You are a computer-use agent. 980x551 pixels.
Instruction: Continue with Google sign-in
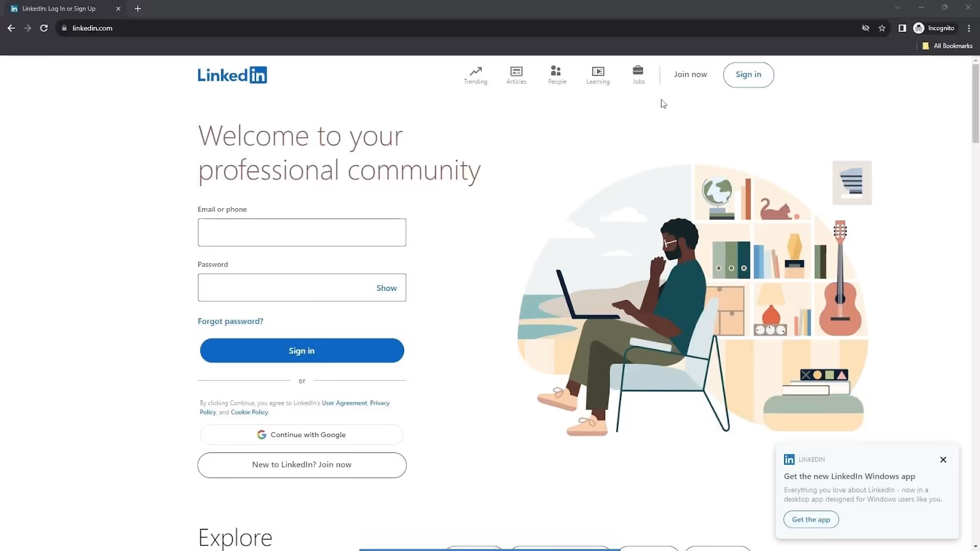pyautogui.click(x=301, y=434)
